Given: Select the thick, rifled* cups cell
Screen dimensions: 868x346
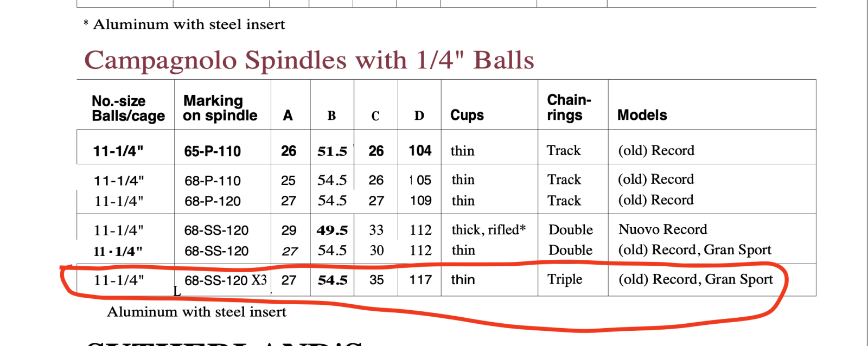Looking at the screenshot, I should click(488, 230).
